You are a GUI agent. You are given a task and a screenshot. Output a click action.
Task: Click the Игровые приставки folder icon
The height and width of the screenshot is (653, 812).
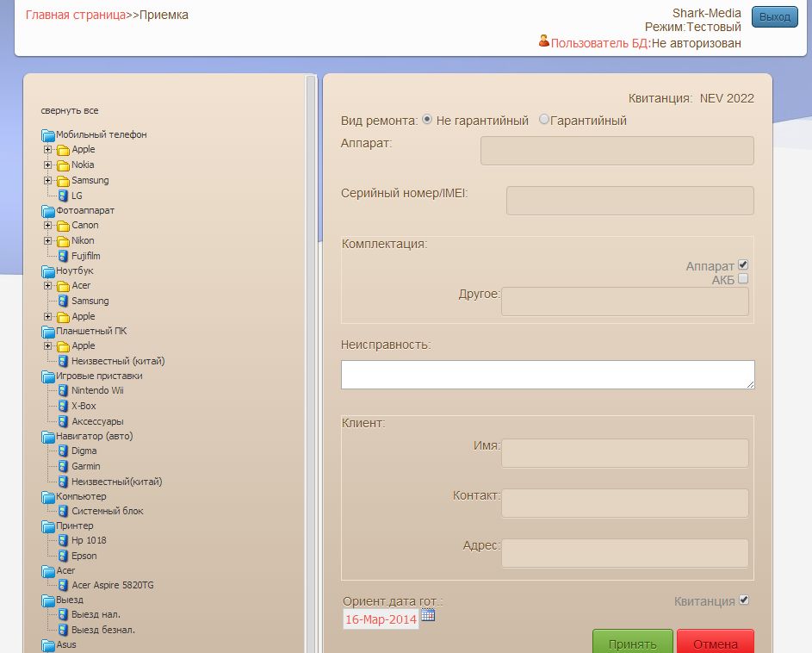(x=48, y=376)
